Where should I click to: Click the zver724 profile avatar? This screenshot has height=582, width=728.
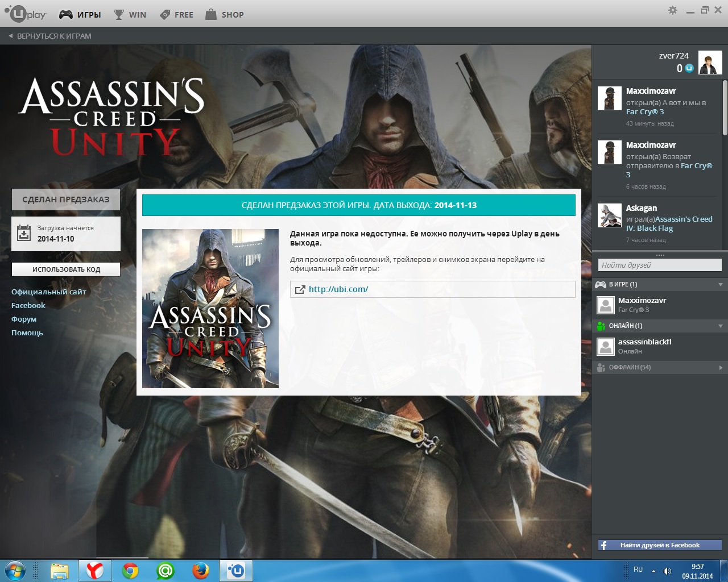[x=710, y=63]
